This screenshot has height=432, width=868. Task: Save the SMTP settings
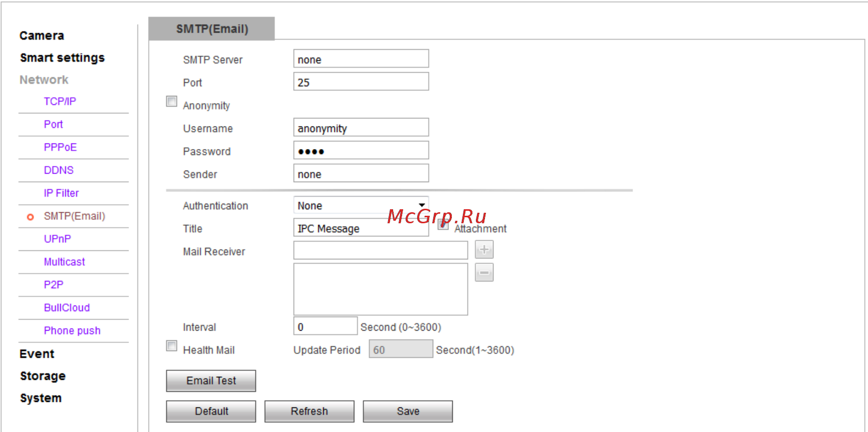coord(408,411)
